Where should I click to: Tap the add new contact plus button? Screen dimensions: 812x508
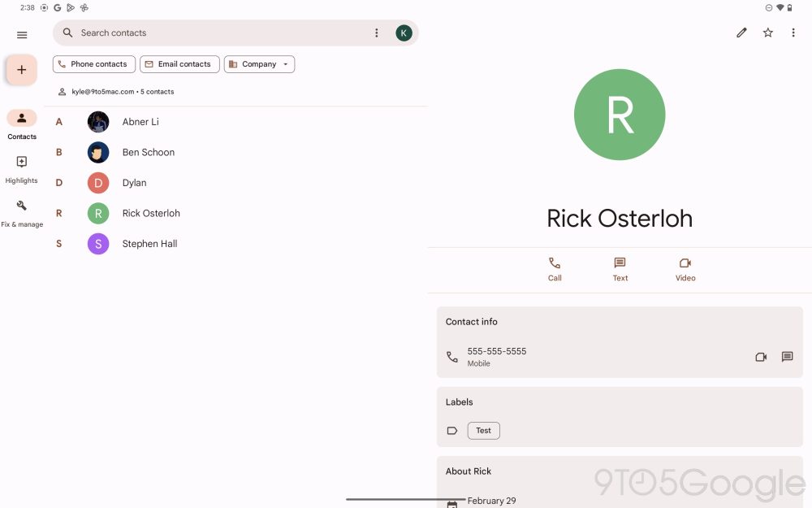point(22,70)
